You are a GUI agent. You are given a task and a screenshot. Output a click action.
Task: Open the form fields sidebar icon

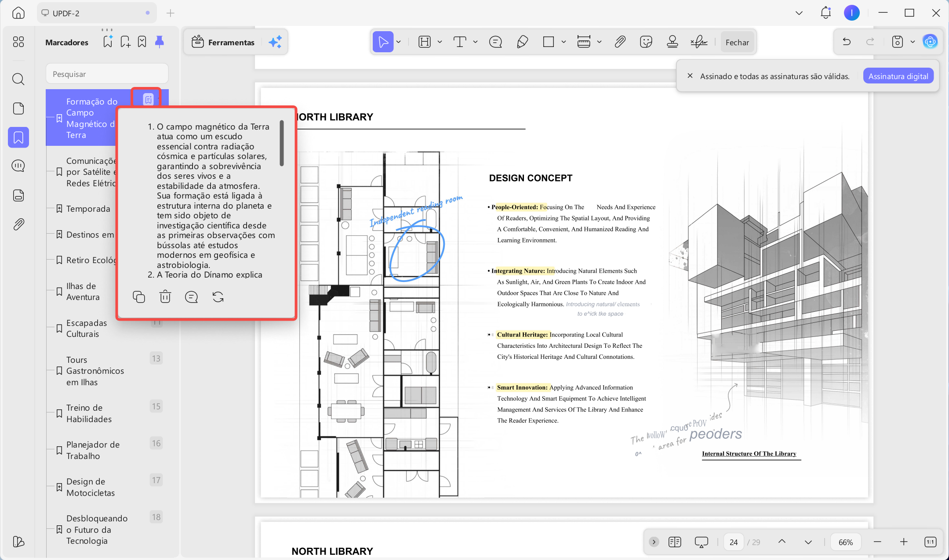18,195
